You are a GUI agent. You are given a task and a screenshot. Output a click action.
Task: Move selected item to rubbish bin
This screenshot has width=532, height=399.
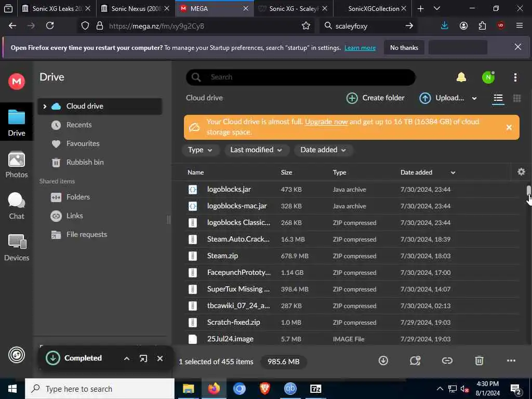pos(478,361)
